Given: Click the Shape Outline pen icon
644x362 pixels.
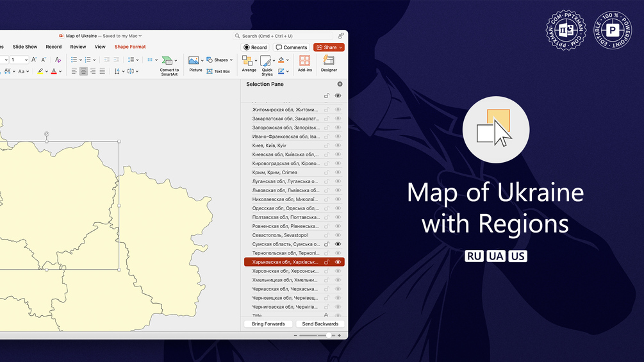Looking at the screenshot, I should click(281, 71).
